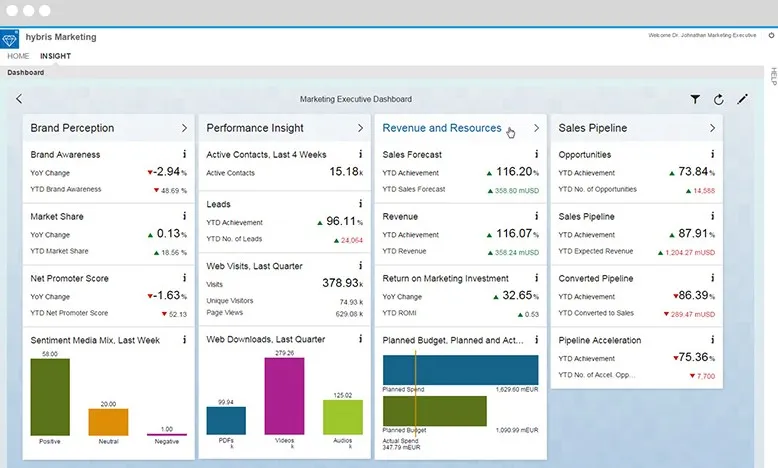Open the Revenue and Resources header link
This screenshot has height=468, width=778.
point(442,128)
